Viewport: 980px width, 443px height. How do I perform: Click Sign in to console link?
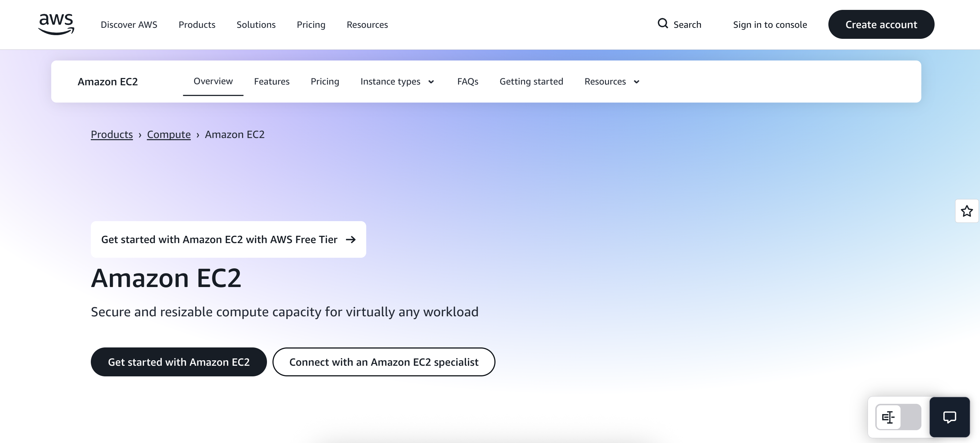coord(770,25)
